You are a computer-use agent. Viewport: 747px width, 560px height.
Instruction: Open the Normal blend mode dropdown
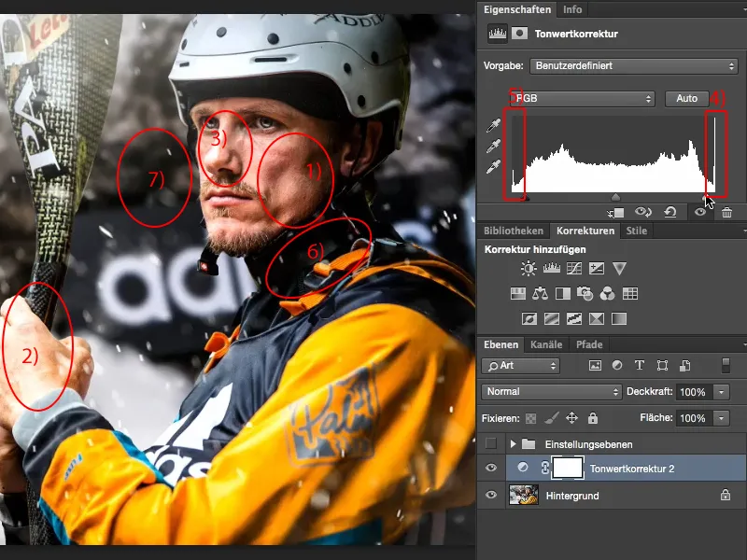coord(551,391)
